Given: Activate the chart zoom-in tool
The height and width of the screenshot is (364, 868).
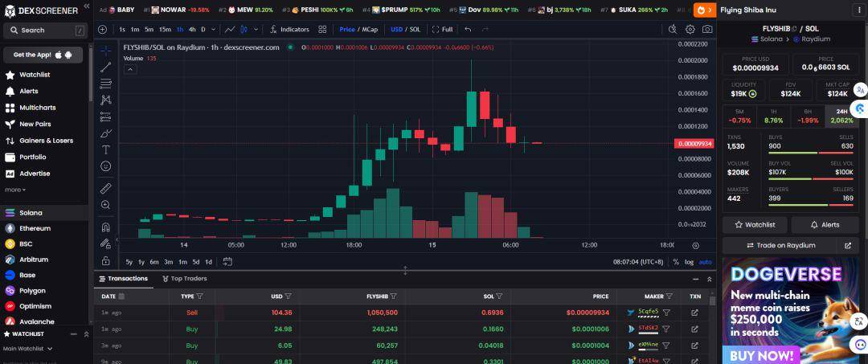Looking at the screenshot, I should tap(106, 205).
